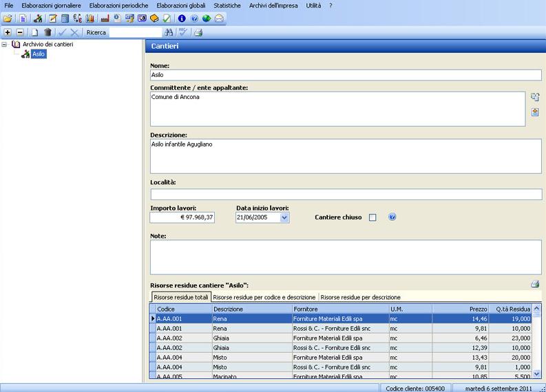Switch to Risorse residue per descrizione tab
This screenshot has width=546, height=392.
[x=359, y=297]
